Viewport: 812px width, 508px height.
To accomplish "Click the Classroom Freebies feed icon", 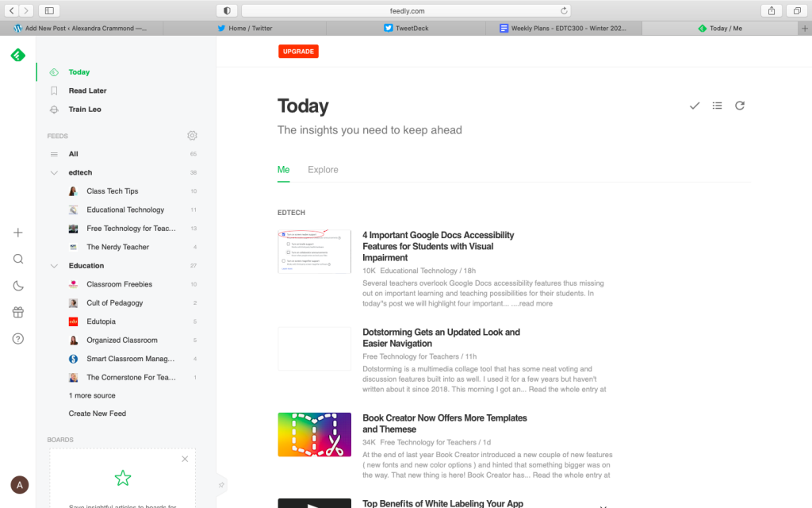I will [x=74, y=284].
